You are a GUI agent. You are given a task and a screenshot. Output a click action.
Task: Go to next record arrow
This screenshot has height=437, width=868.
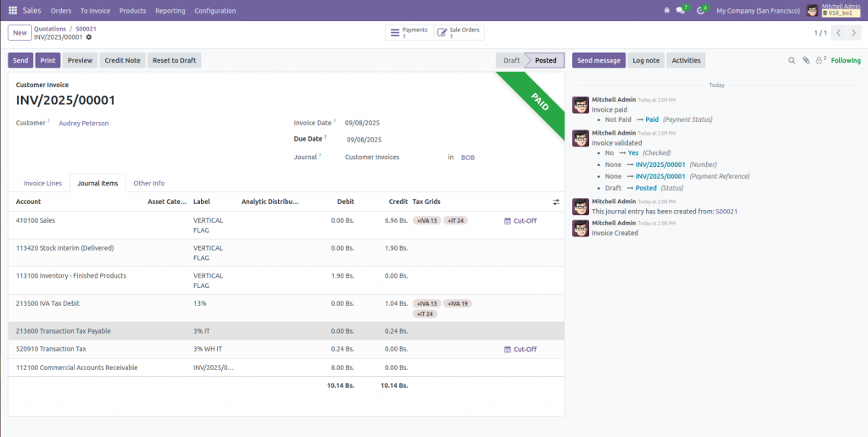(854, 33)
